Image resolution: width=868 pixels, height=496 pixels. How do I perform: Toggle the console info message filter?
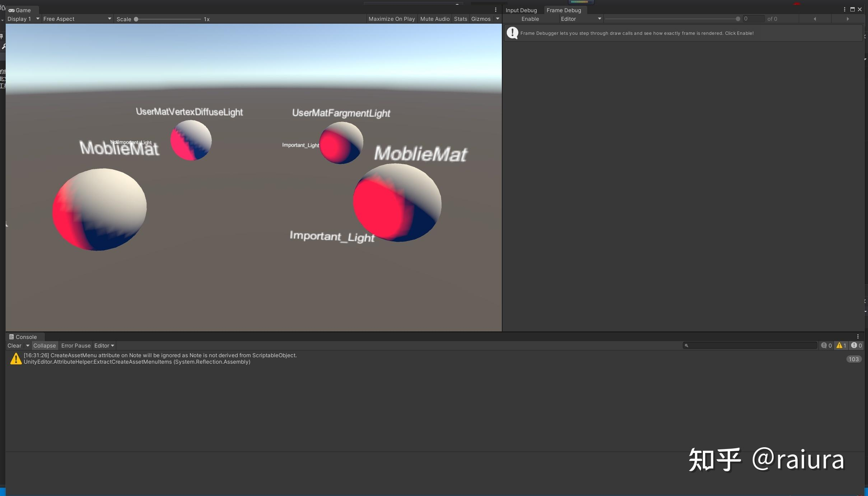tap(826, 345)
